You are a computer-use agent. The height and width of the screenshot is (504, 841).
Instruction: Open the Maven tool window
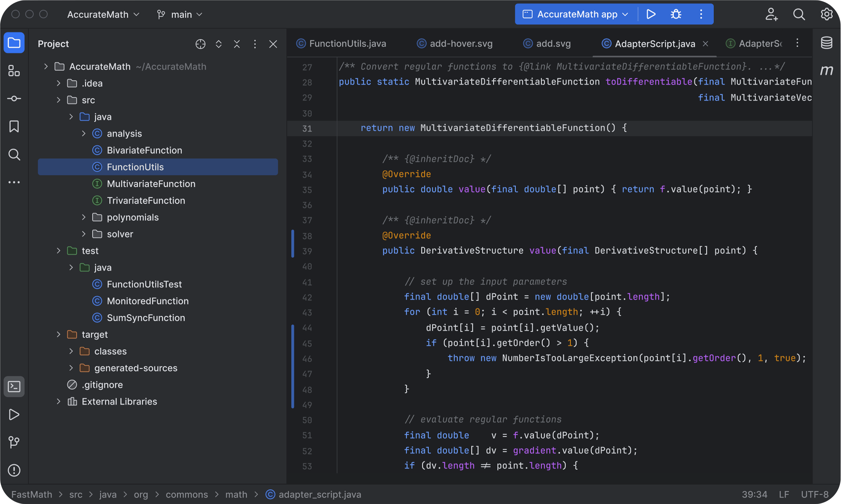click(x=826, y=70)
